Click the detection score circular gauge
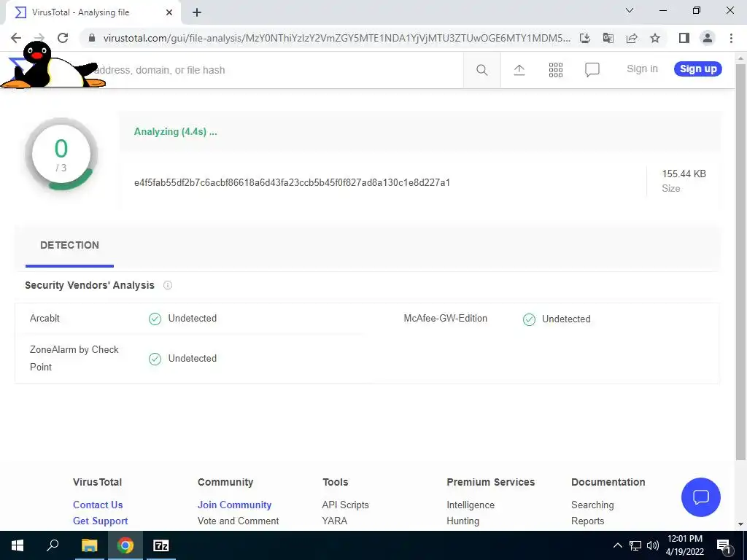 click(61, 155)
